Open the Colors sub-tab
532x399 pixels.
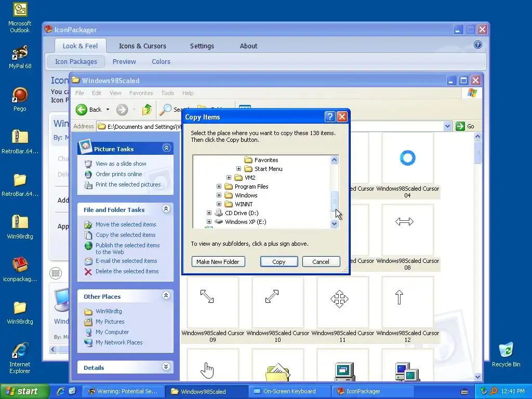coord(161,61)
